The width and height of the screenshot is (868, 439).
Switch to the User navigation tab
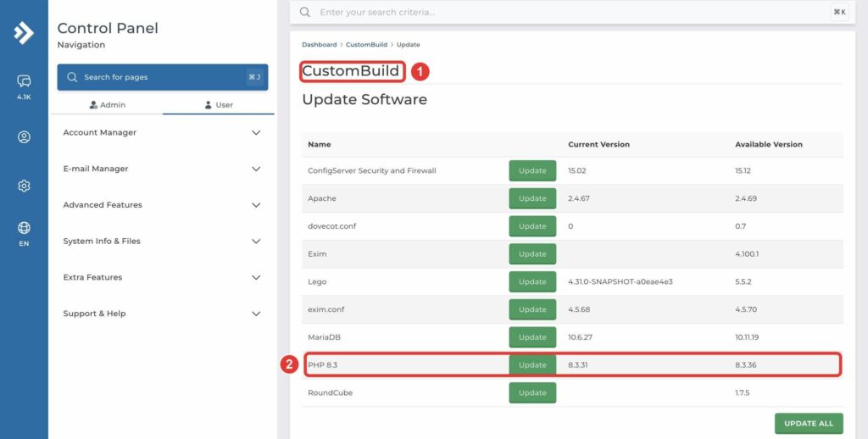[219, 104]
